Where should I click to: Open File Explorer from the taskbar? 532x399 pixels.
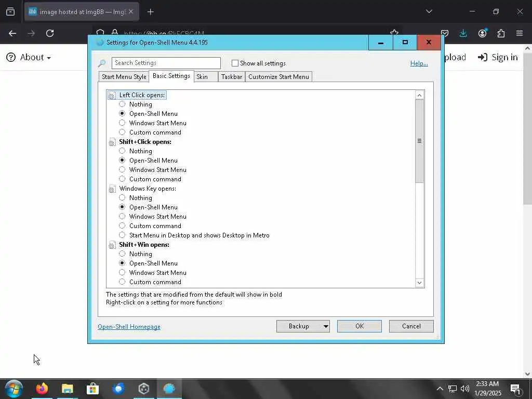click(x=68, y=389)
